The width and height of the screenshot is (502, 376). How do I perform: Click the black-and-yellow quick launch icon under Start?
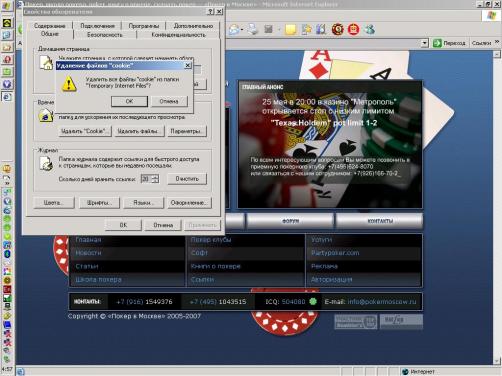click(x=7, y=23)
